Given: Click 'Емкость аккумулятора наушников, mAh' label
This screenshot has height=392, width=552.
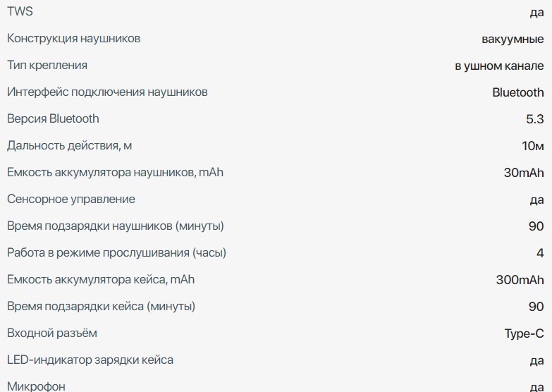Looking at the screenshot, I should tap(115, 173).
